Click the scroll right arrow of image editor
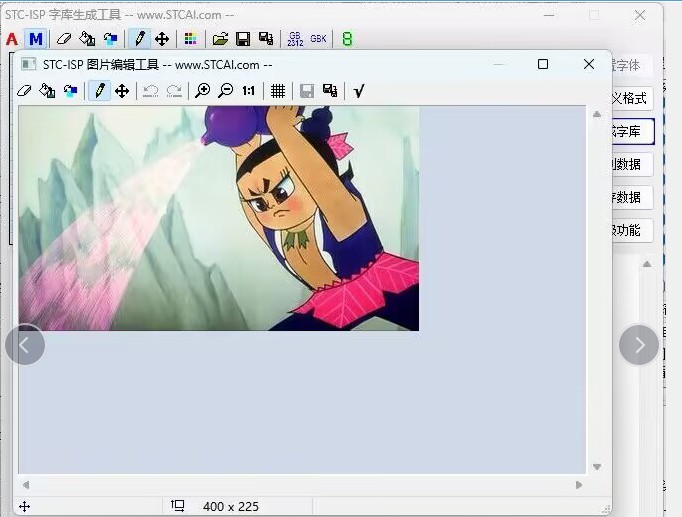The width and height of the screenshot is (682, 517). 578,484
